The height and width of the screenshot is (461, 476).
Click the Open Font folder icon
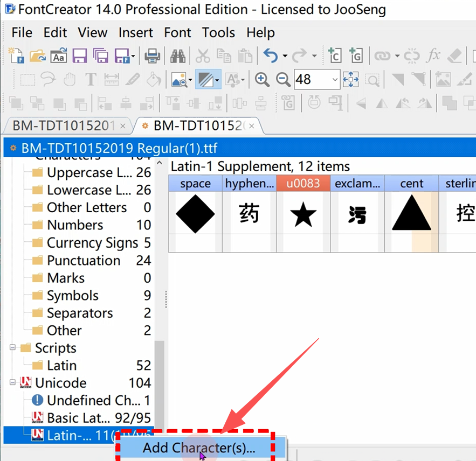[38, 55]
